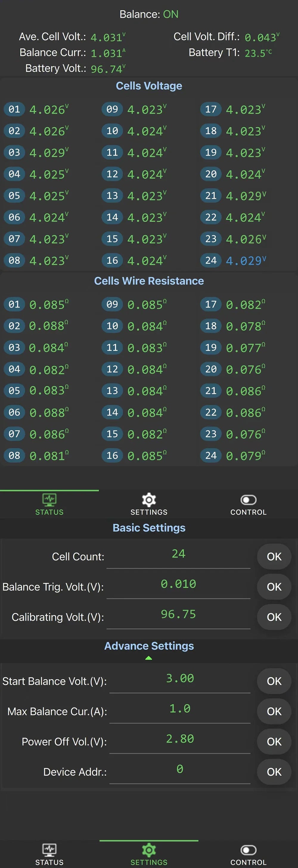
Task: Switch to the green-labeled SETTINGS tab text
Action: point(149,862)
